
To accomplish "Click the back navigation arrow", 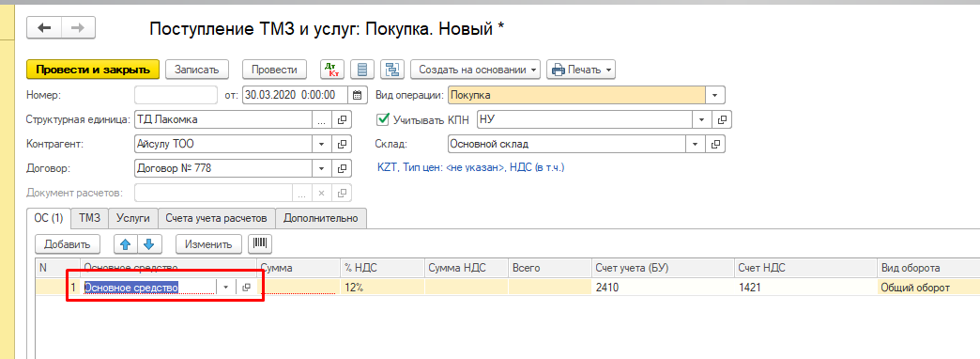I will 43,27.
